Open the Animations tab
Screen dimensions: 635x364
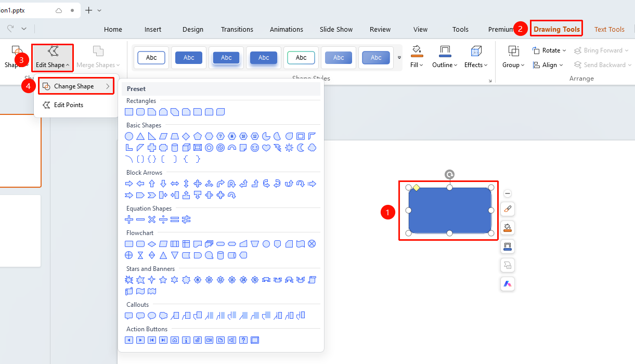(287, 29)
